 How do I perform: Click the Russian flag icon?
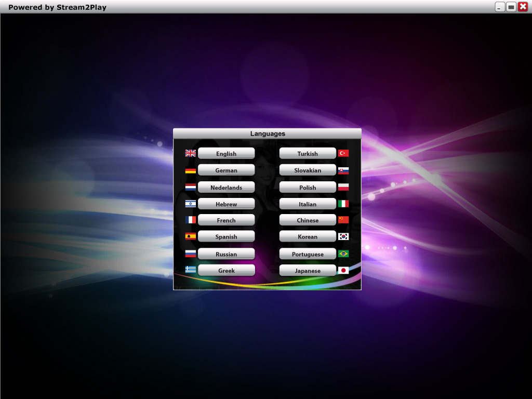(190, 254)
